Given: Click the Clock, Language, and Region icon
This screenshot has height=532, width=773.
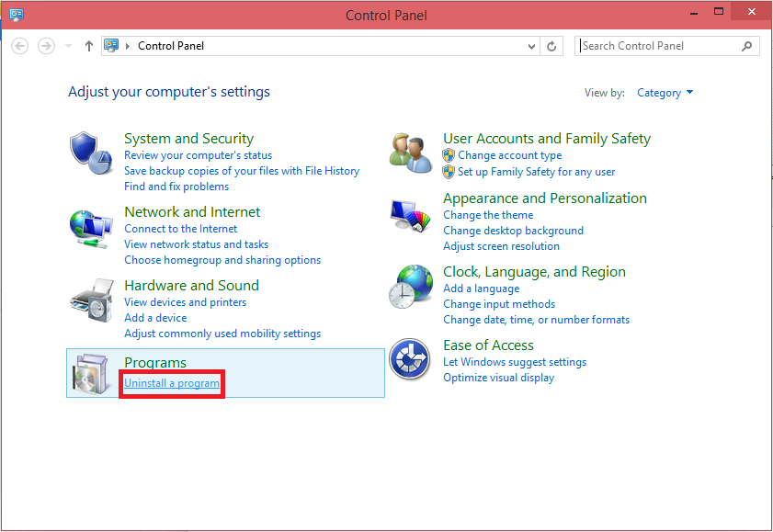Looking at the screenshot, I should pos(410,285).
